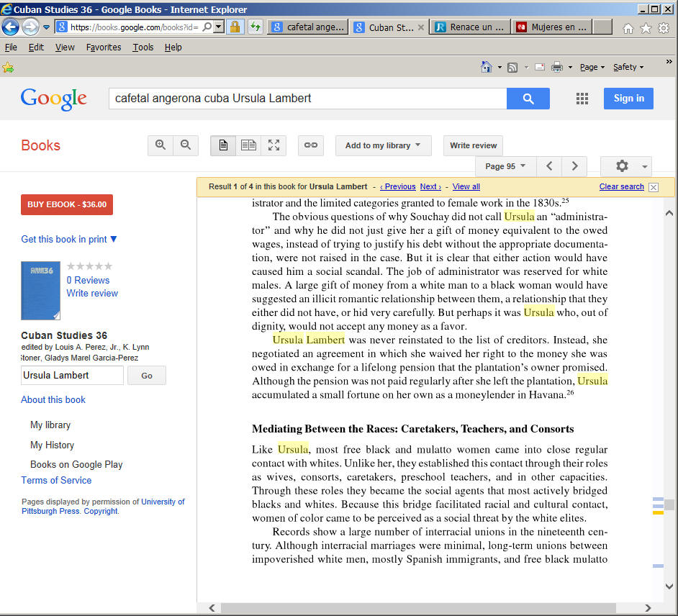Open the Page 95 dropdown

[505, 166]
